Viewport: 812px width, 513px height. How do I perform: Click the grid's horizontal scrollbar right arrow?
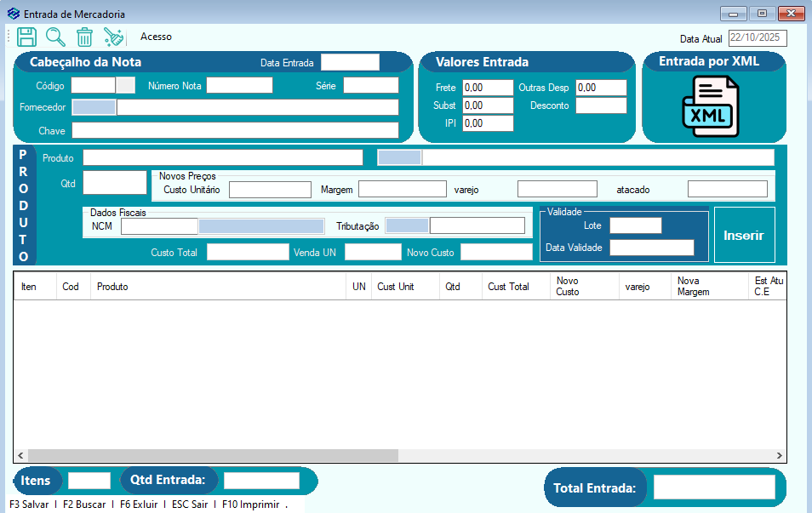[x=781, y=456]
